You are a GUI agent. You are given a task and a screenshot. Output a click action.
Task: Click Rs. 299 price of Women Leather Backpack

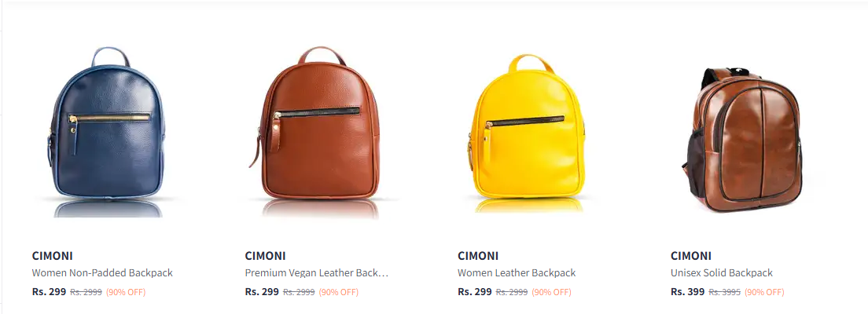click(x=475, y=291)
